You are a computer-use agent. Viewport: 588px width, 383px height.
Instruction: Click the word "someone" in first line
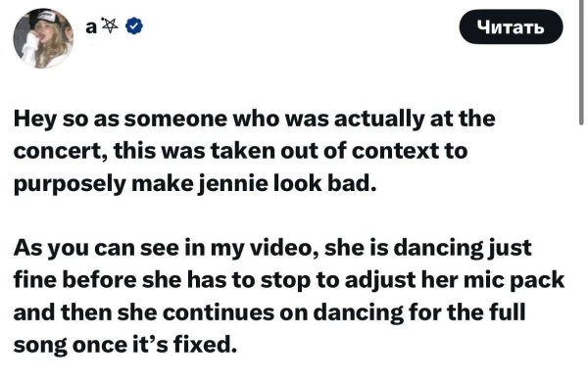[175, 120]
